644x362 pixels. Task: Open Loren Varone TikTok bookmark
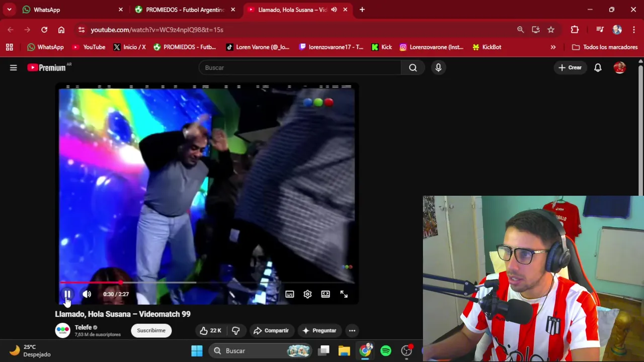[258, 47]
